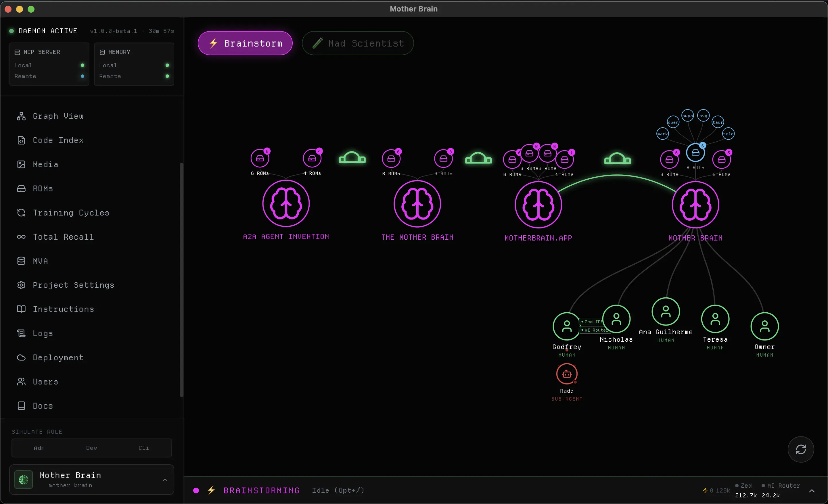Click the 'open' satellite bubble
The image size is (828, 504).
(673, 122)
